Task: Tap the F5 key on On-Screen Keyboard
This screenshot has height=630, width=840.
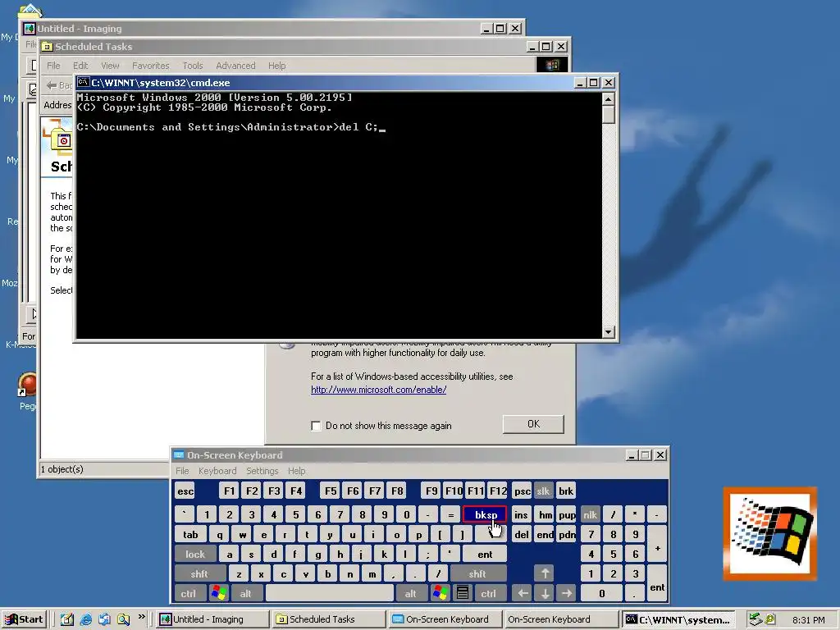Action: pyautogui.click(x=331, y=491)
